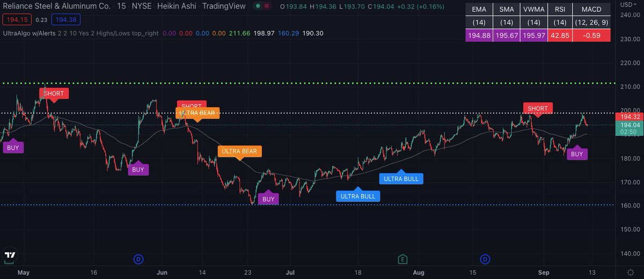Screen dimensions: 644x279
Task: Click the blue 160.29 indicator value
Action: coord(287,33)
